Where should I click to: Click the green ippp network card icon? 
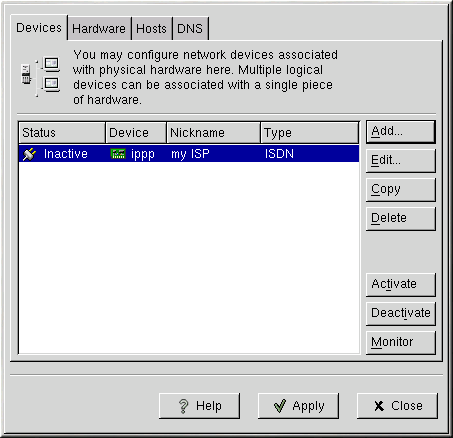118,154
